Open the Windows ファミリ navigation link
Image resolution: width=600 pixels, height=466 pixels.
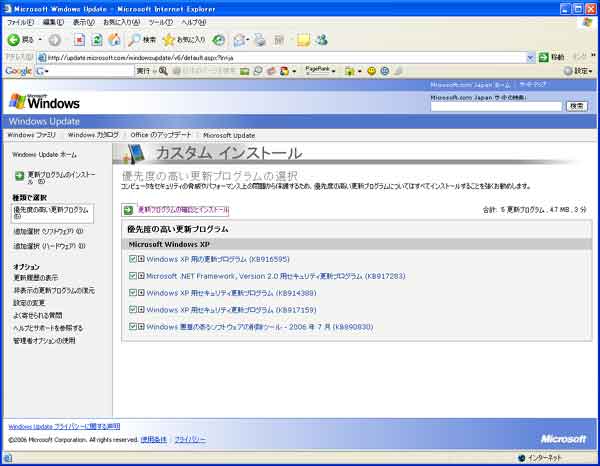pos(31,135)
